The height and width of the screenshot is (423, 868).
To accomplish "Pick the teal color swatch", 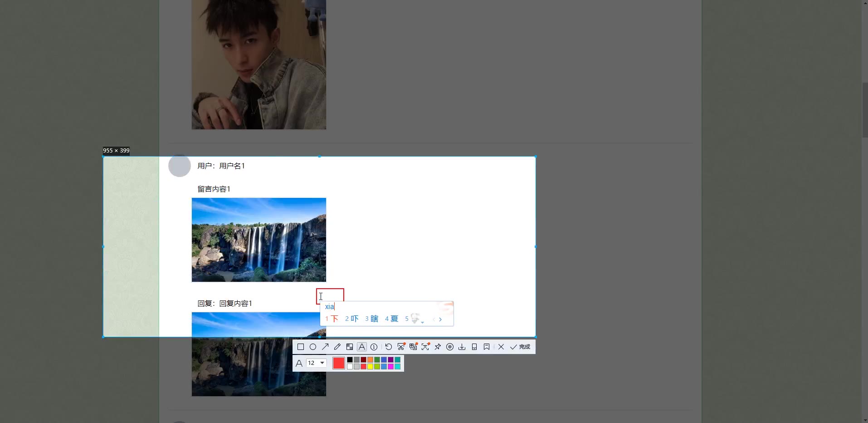I will (398, 360).
